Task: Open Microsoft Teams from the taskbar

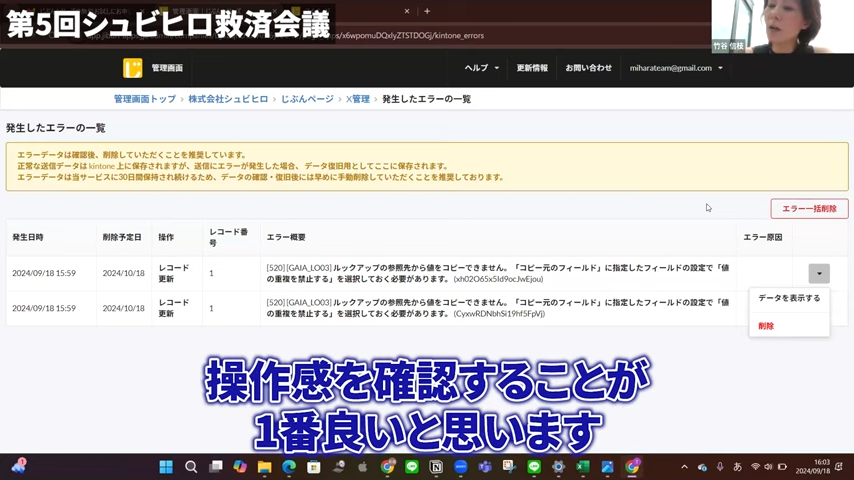Action: point(485,467)
